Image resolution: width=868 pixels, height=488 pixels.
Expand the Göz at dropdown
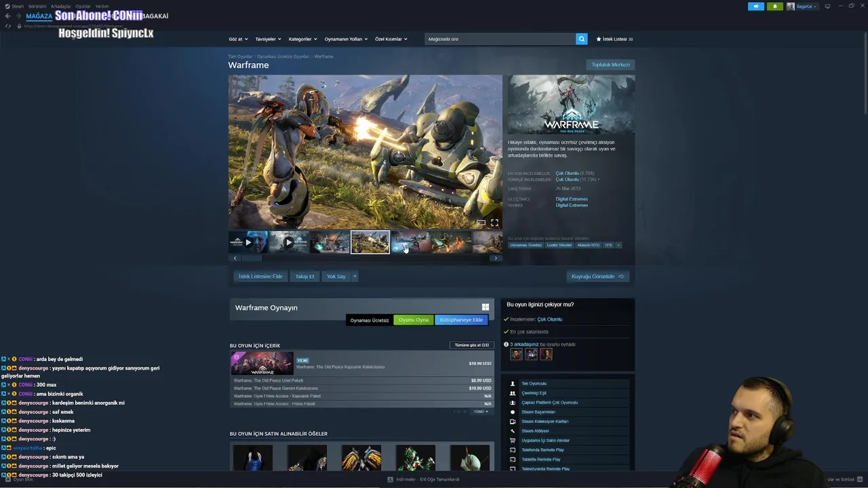(x=238, y=39)
